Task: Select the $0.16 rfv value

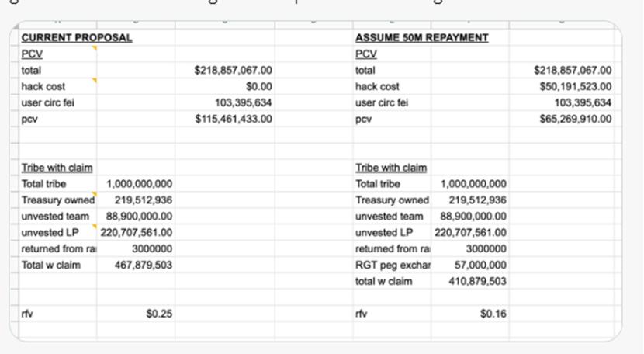Action: point(493,314)
